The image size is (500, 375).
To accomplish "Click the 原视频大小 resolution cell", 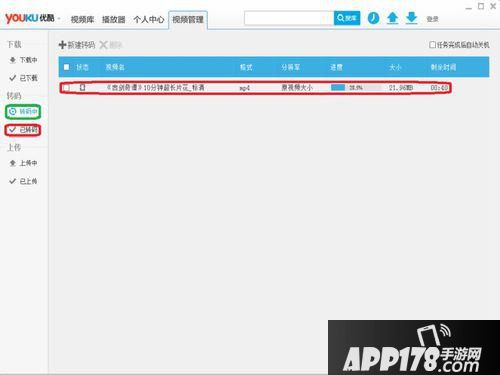I will pyautogui.click(x=297, y=88).
